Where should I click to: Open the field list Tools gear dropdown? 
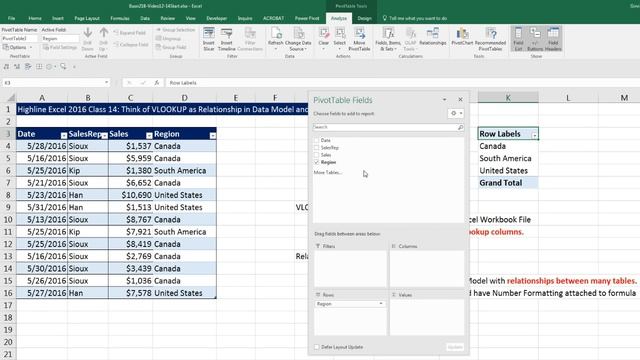[456, 113]
